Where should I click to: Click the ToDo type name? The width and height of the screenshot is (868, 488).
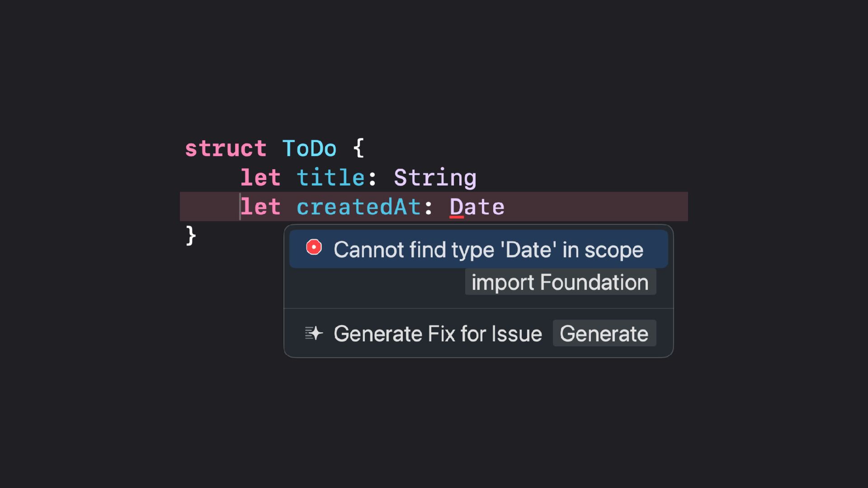309,149
